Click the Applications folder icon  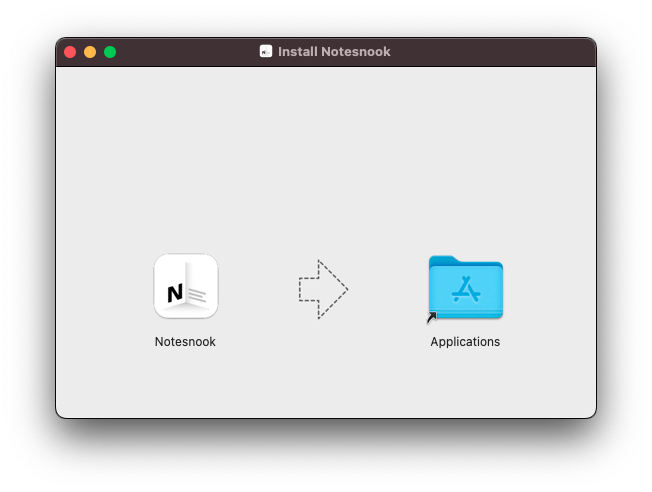(x=465, y=288)
